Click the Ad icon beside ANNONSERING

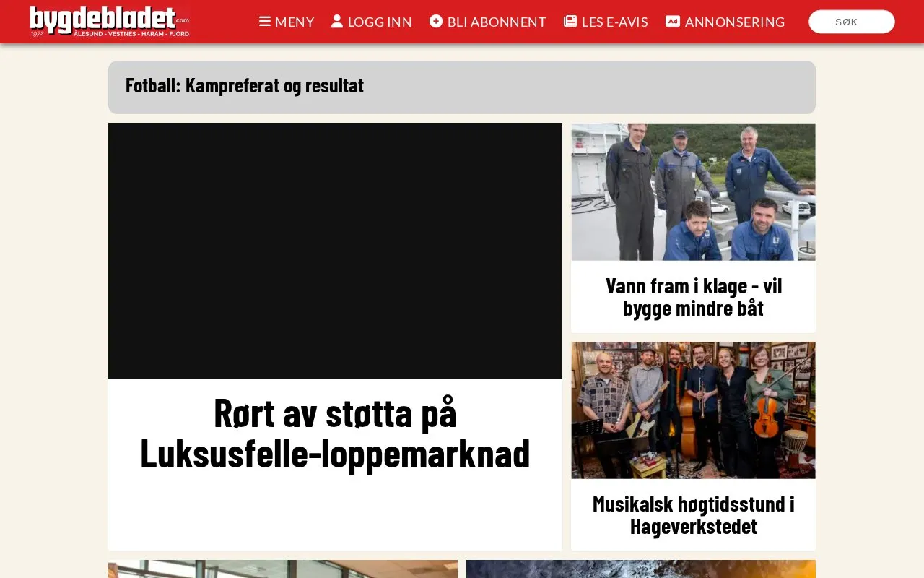673,21
